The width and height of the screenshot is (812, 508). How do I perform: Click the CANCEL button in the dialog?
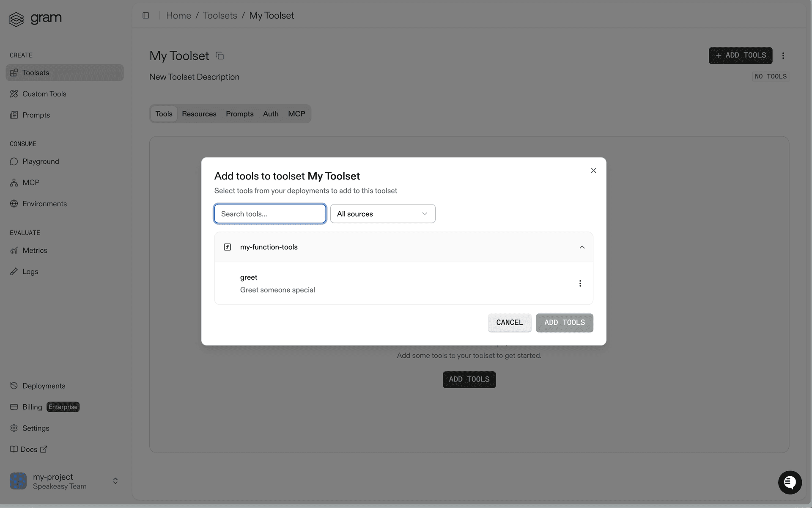509,322
